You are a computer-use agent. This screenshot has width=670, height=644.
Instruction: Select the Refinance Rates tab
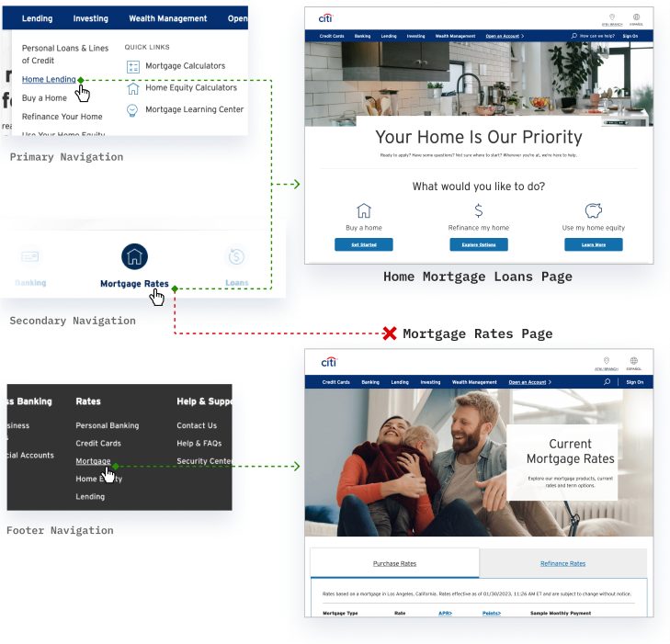coord(562,563)
